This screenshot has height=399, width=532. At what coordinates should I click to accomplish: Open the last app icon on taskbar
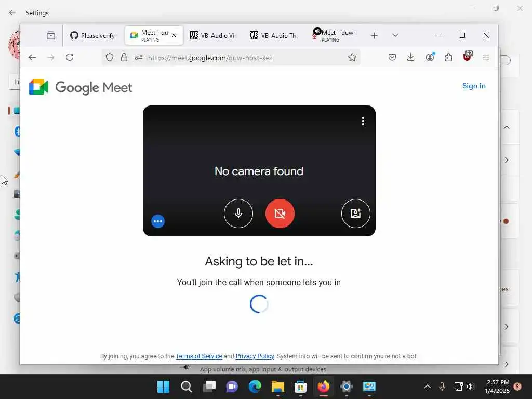click(369, 387)
